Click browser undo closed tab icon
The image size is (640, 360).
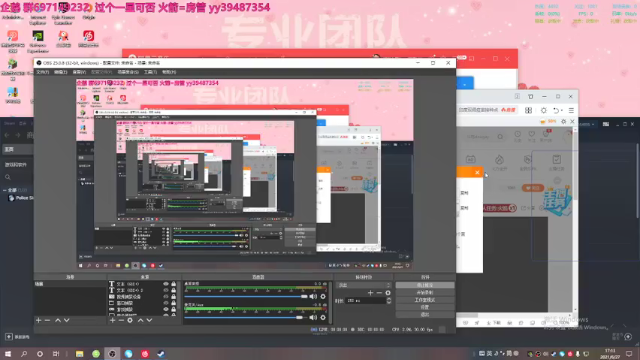(x=556, y=110)
